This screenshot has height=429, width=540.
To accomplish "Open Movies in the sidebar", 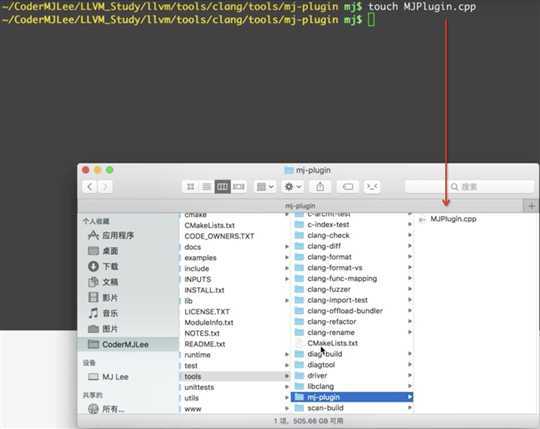I will [x=110, y=297].
